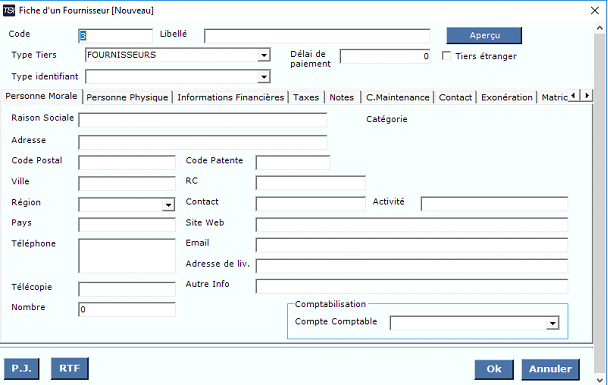Screen dimensions: 608x385
Task: Click the RTF button
Action: pos(70,368)
